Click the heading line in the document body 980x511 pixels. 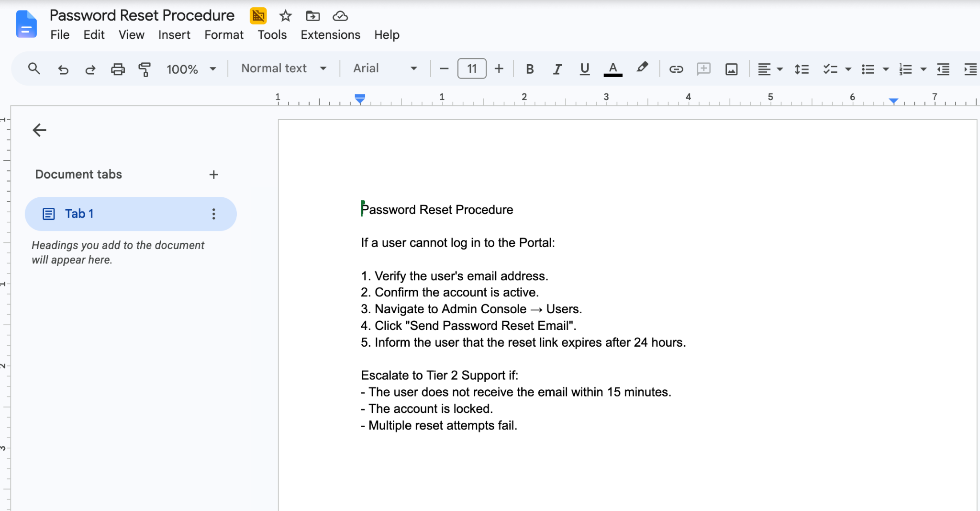pos(437,210)
